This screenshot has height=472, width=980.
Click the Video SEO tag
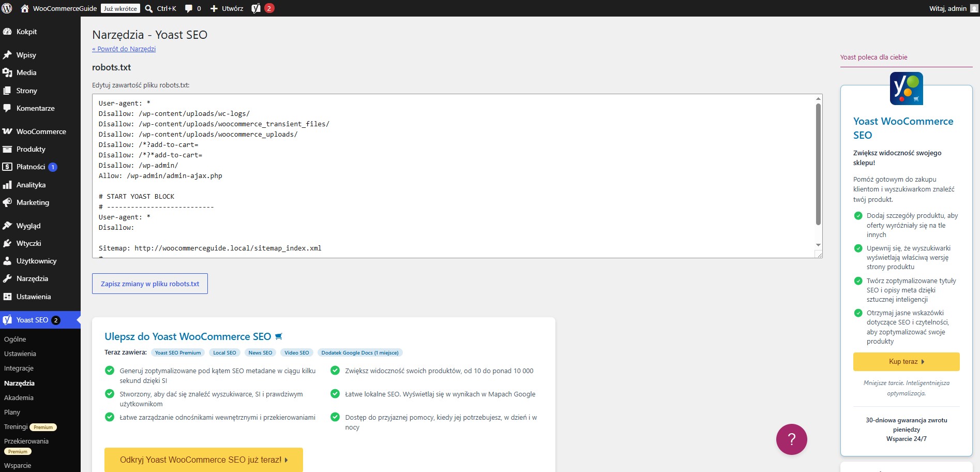pos(297,352)
